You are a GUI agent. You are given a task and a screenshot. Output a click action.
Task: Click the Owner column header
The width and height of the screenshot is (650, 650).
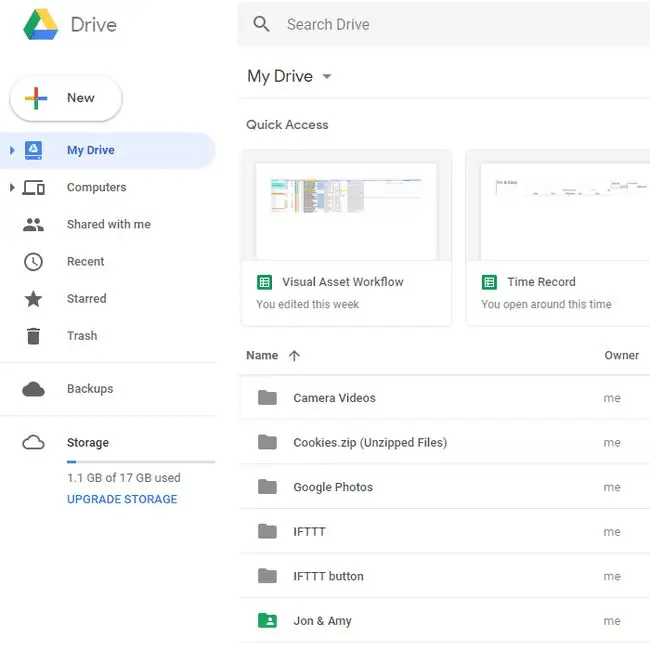(x=621, y=356)
